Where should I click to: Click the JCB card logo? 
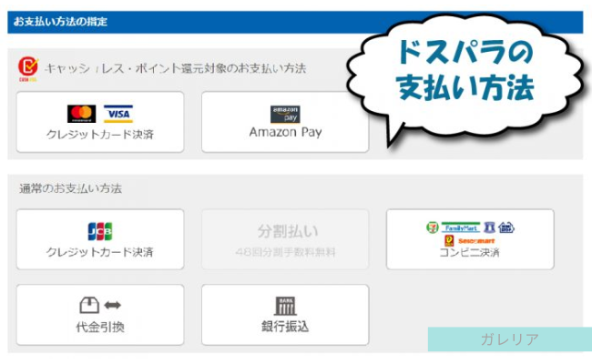tap(100, 231)
